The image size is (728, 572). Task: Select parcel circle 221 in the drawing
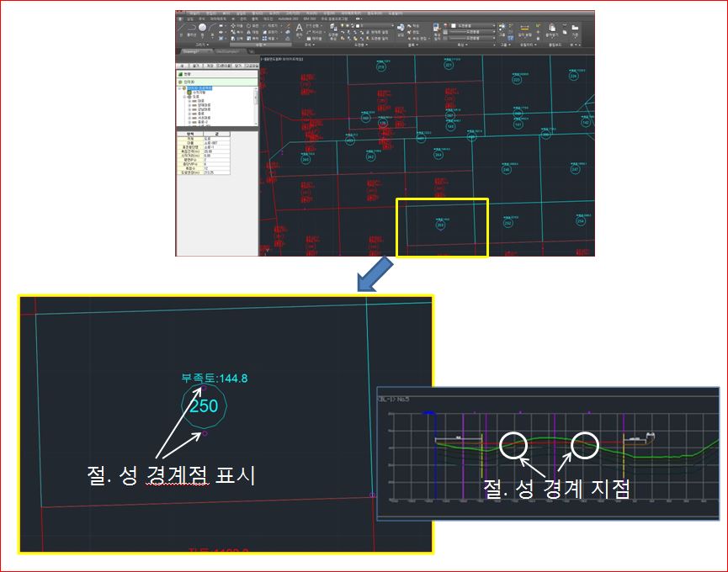coord(449,65)
